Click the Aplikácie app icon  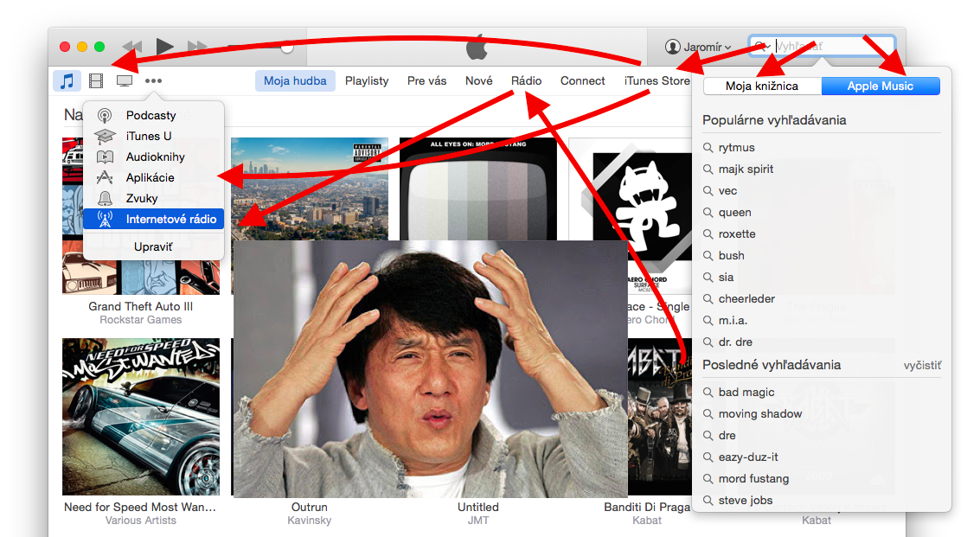105,177
